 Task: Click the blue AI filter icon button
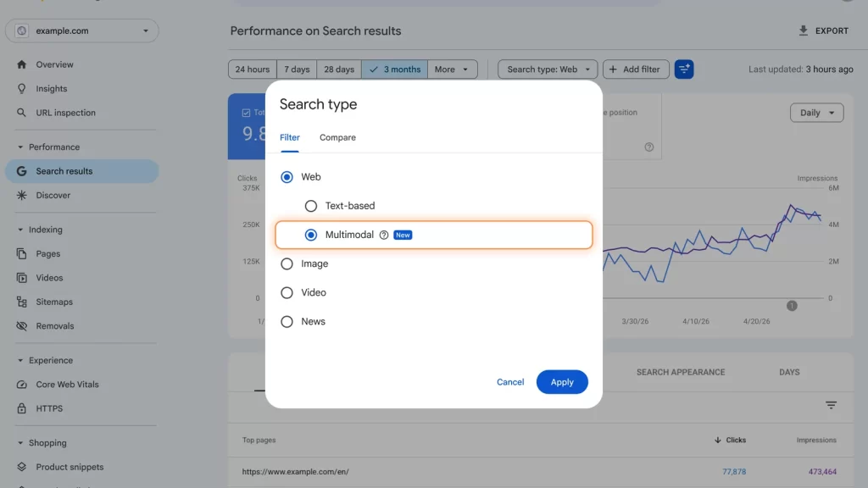click(684, 69)
